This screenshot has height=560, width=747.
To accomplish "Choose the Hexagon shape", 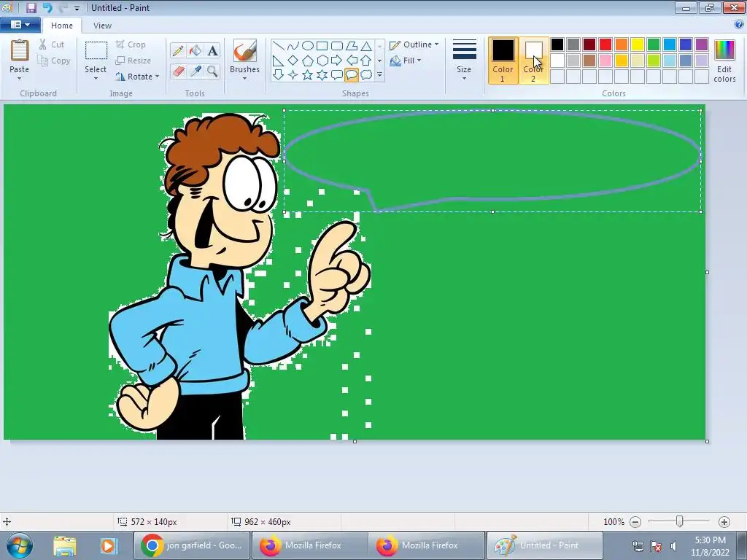I will 322,61.
